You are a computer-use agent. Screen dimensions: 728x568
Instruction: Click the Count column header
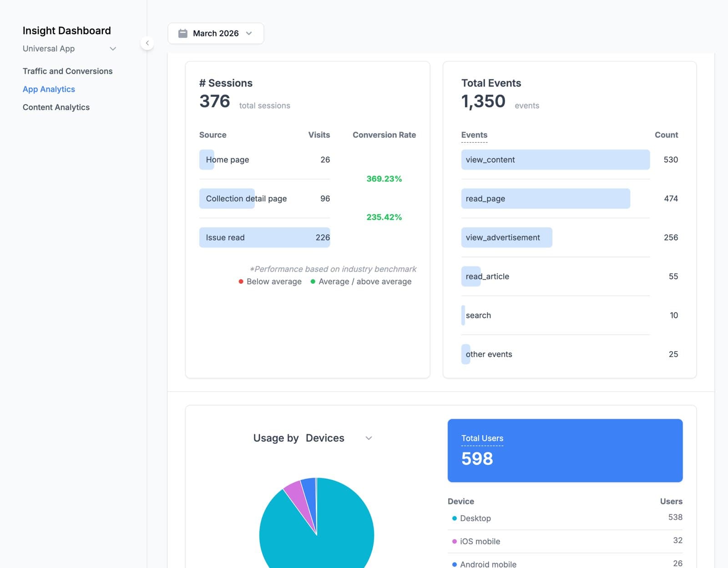(666, 135)
